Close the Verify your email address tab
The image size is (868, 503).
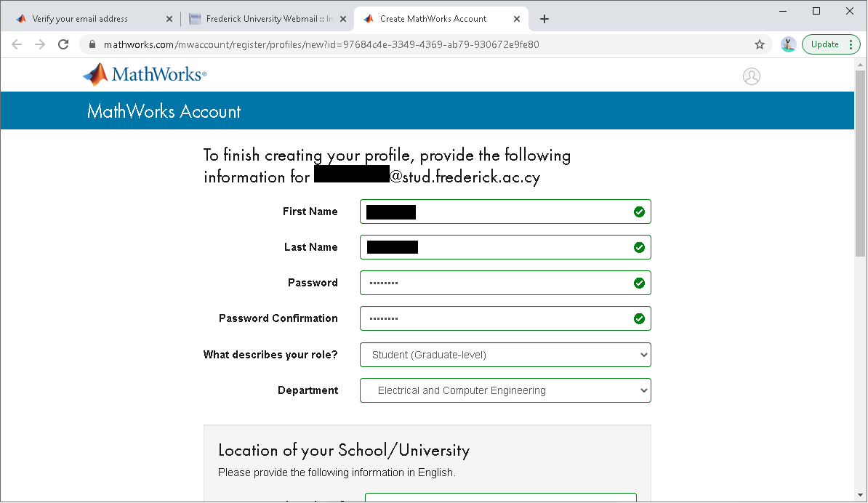(169, 19)
